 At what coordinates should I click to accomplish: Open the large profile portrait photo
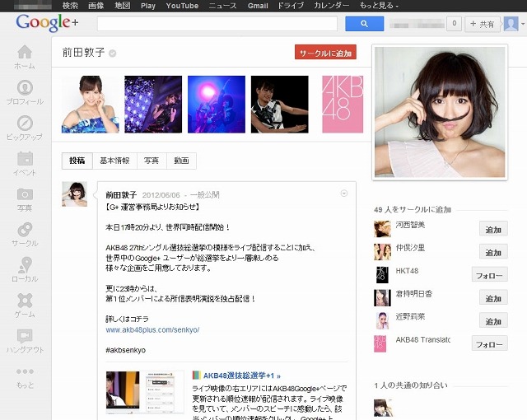(x=440, y=112)
